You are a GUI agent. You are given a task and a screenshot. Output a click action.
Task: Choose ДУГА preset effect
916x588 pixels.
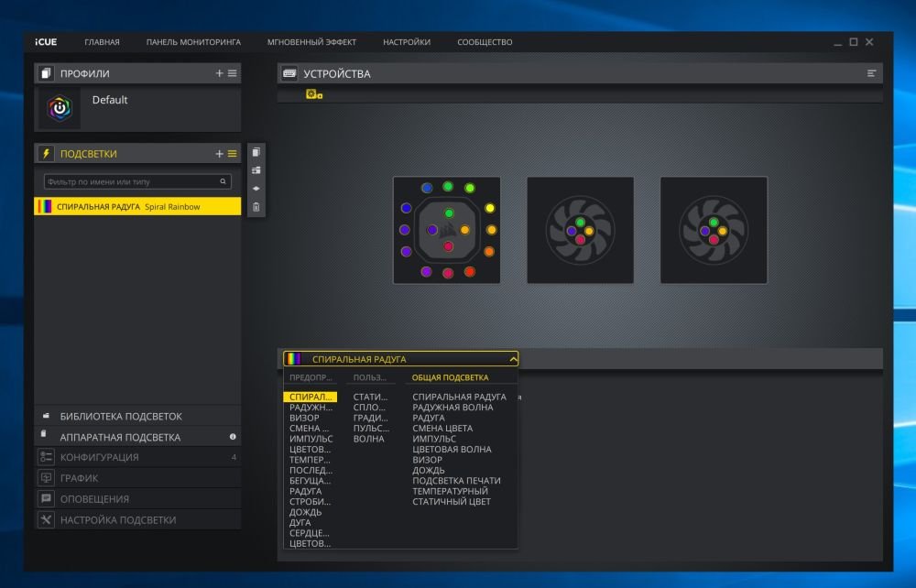coord(300,523)
